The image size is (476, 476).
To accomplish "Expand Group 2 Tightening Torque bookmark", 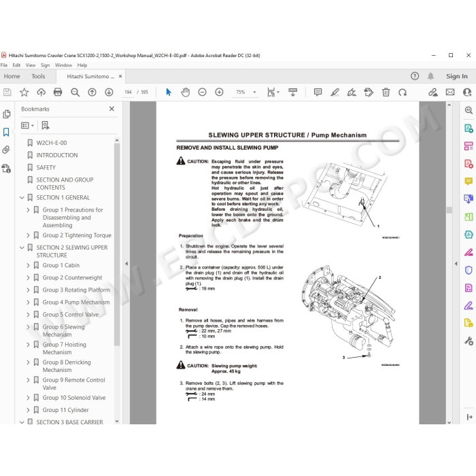I will point(28,235).
